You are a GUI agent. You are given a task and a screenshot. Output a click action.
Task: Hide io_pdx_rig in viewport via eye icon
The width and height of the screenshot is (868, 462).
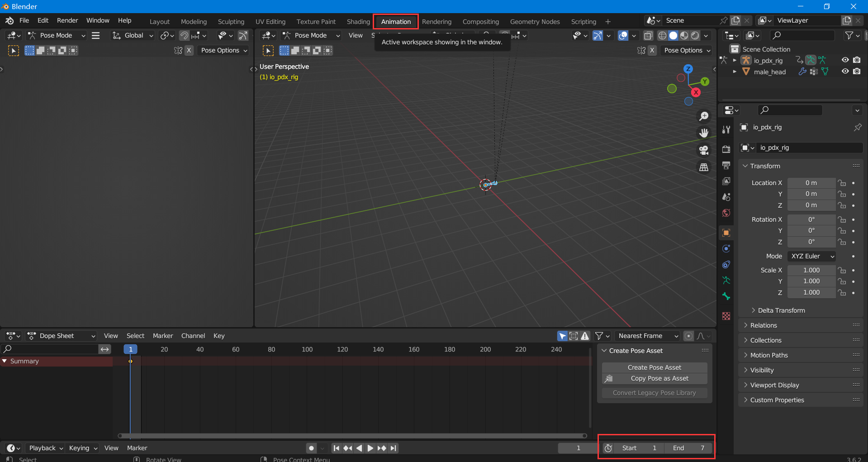(845, 60)
